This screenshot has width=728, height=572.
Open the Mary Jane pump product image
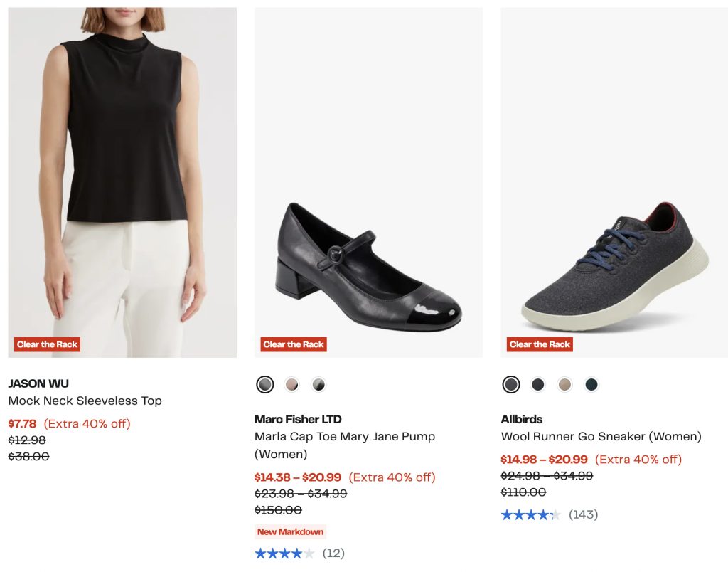(x=368, y=182)
